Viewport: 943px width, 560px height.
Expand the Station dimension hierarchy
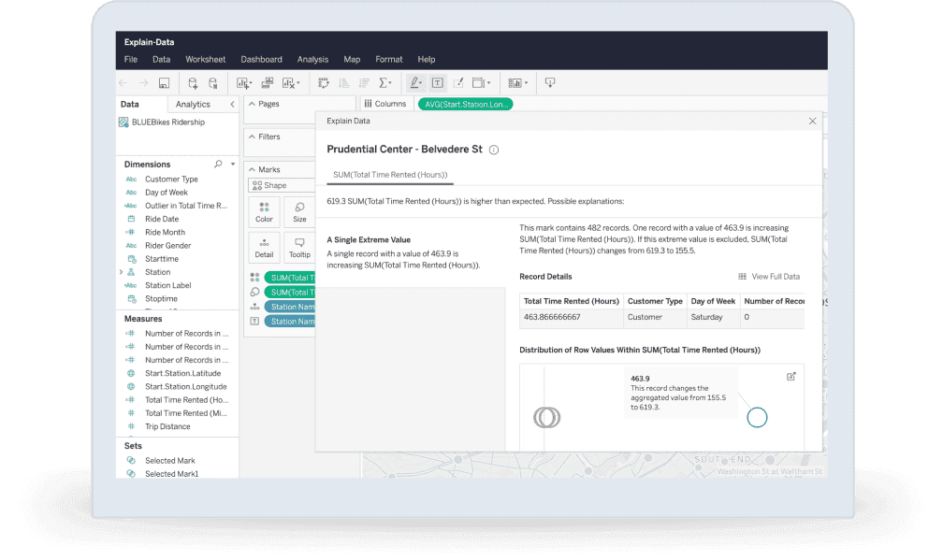(122, 272)
